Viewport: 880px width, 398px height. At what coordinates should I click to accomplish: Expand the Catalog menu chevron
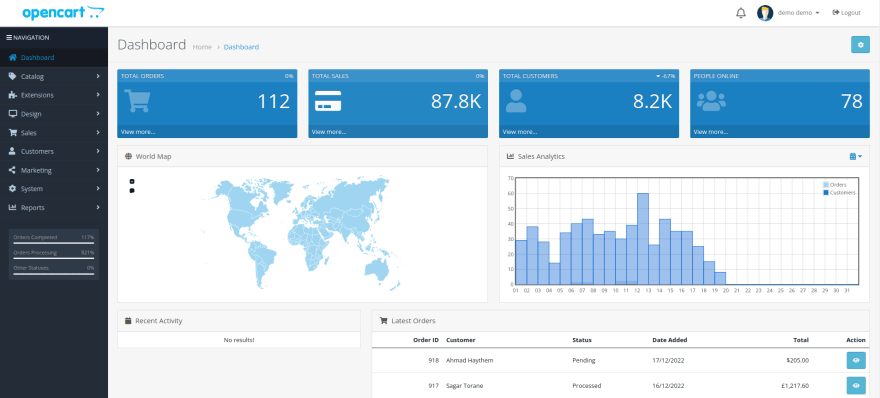coord(98,76)
